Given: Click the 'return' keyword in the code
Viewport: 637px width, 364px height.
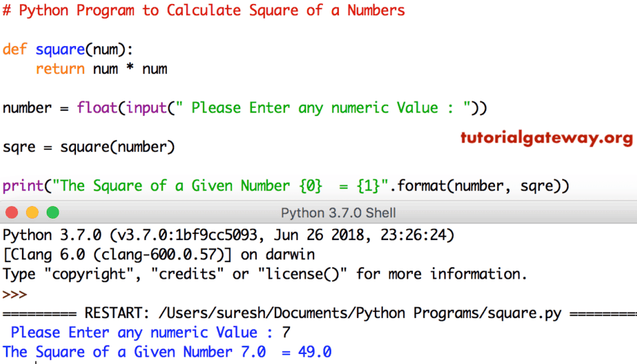Looking at the screenshot, I should pos(60,69).
